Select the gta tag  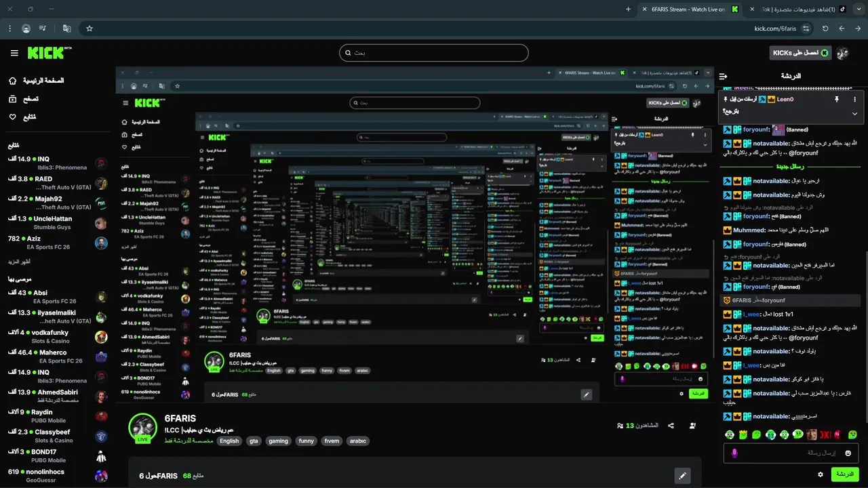pyautogui.click(x=254, y=441)
